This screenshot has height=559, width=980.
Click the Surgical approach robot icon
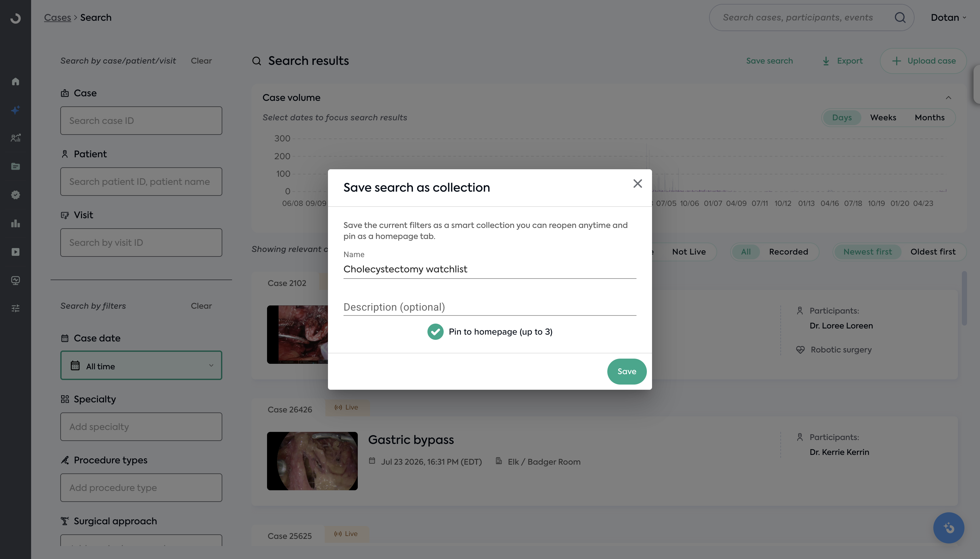point(64,521)
